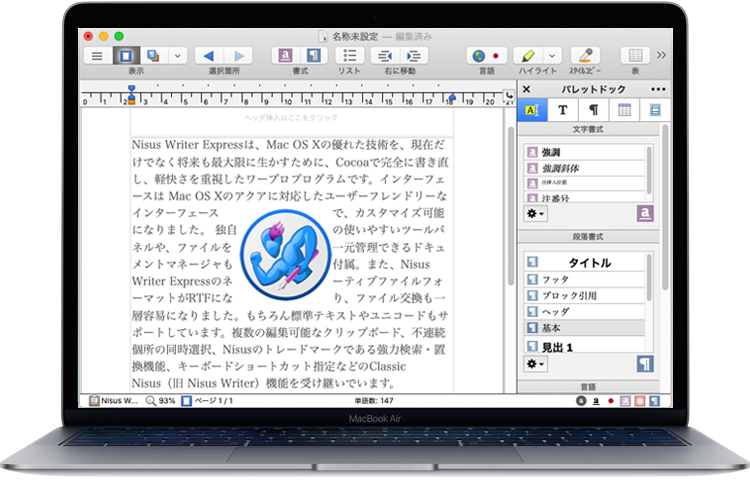The width and height of the screenshot is (750, 485).
Task: Apply the ブロック引用 paragraph style
Action: [x=585, y=296]
